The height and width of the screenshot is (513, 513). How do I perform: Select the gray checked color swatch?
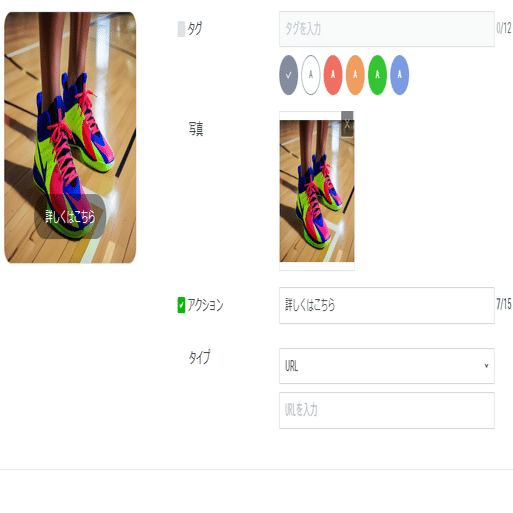[288, 75]
